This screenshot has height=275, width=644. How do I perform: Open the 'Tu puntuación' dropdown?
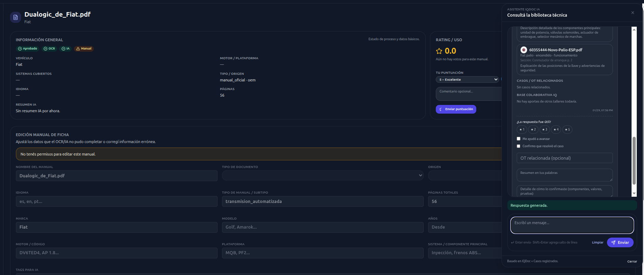(x=467, y=80)
